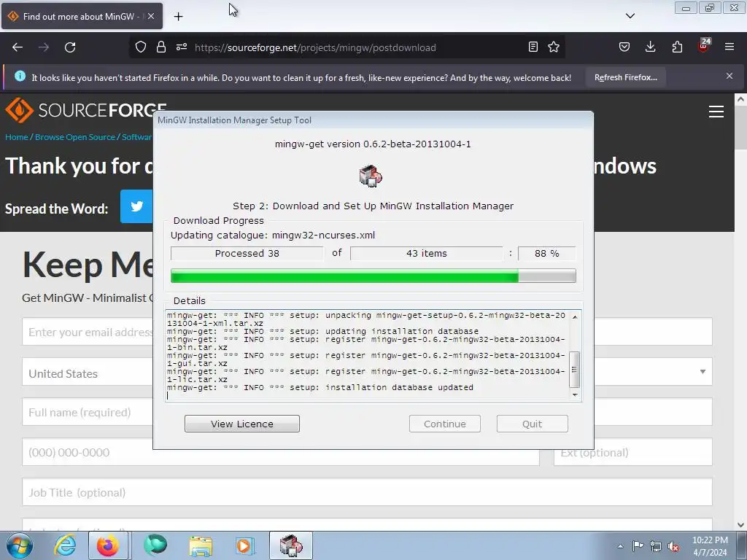Switch to MinGW installer in taskbar

coord(291,545)
